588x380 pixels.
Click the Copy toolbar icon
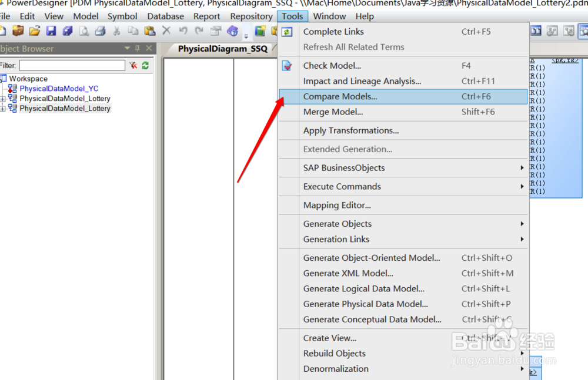(133, 31)
